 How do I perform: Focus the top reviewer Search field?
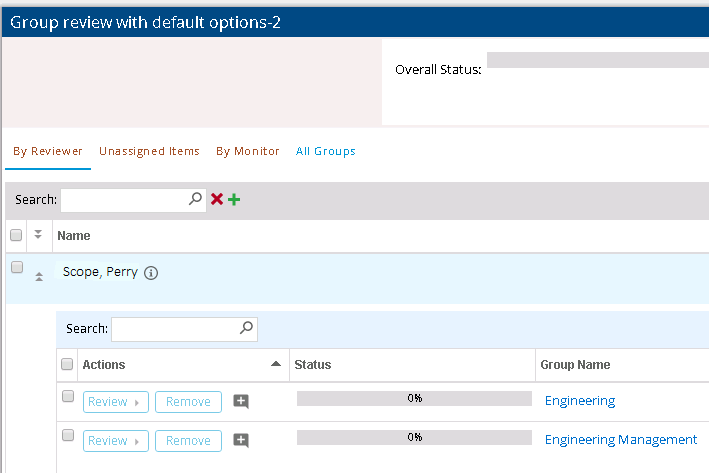[x=124, y=200]
